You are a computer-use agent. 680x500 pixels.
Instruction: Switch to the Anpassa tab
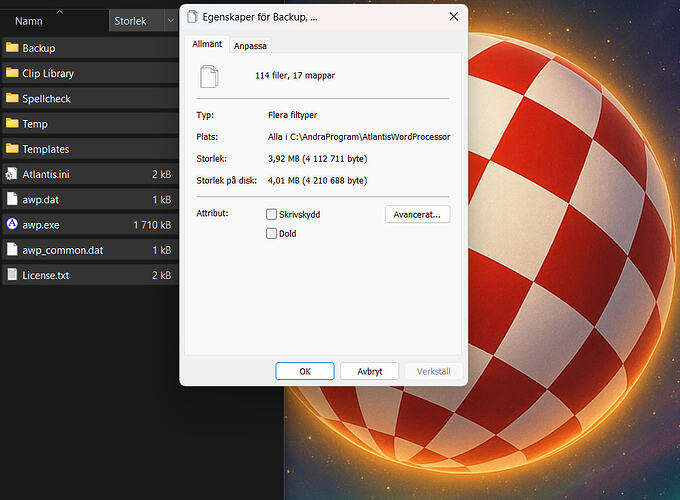coord(250,46)
